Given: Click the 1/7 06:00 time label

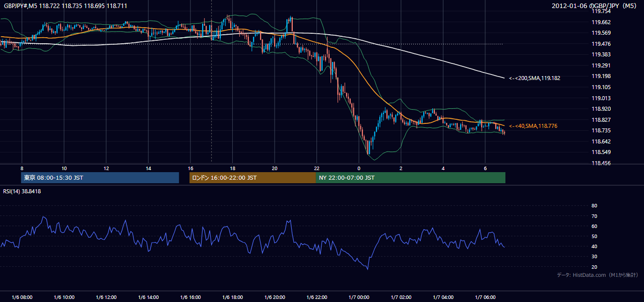Looking at the screenshot, I should (485, 297).
